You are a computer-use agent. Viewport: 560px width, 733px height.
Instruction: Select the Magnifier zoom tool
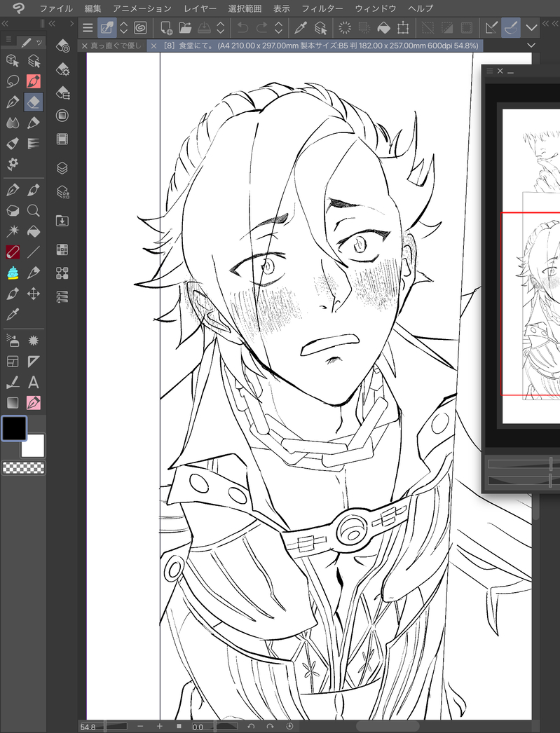coord(33,210)
